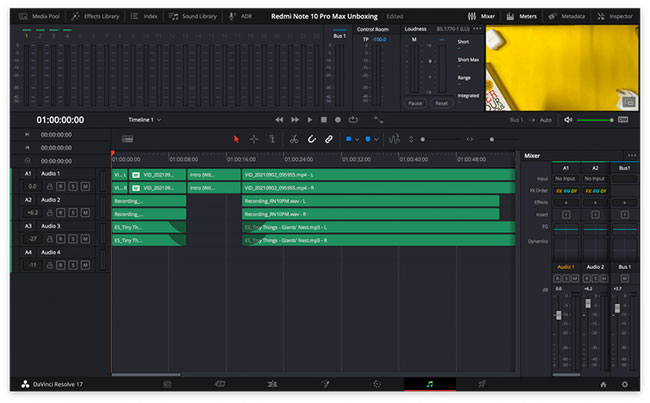Click the Fairlight music-note page icon

pyautogui.click(x=430, y=384)
